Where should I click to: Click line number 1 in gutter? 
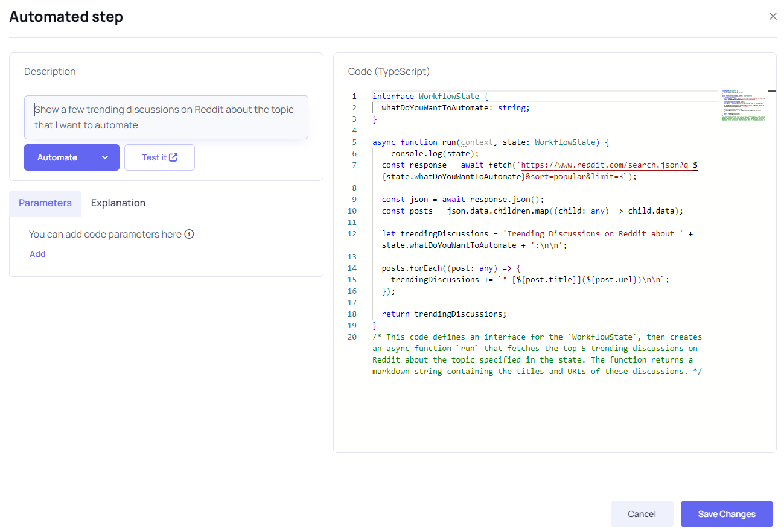[x=354, y=97]
